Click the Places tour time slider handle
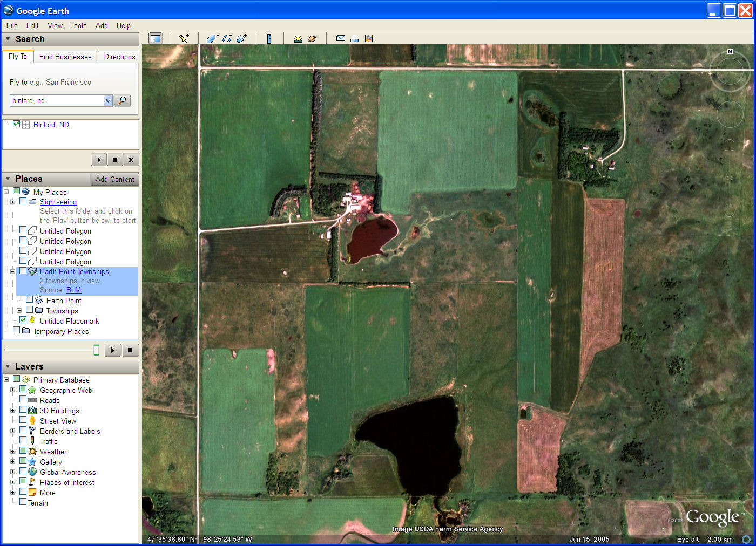 pos(96,350)
